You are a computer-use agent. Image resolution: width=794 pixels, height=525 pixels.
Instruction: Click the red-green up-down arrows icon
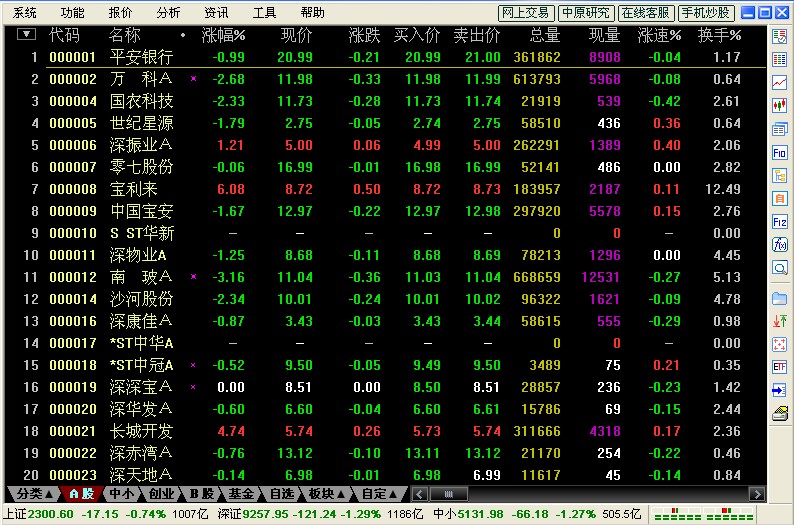click(780, 321)
